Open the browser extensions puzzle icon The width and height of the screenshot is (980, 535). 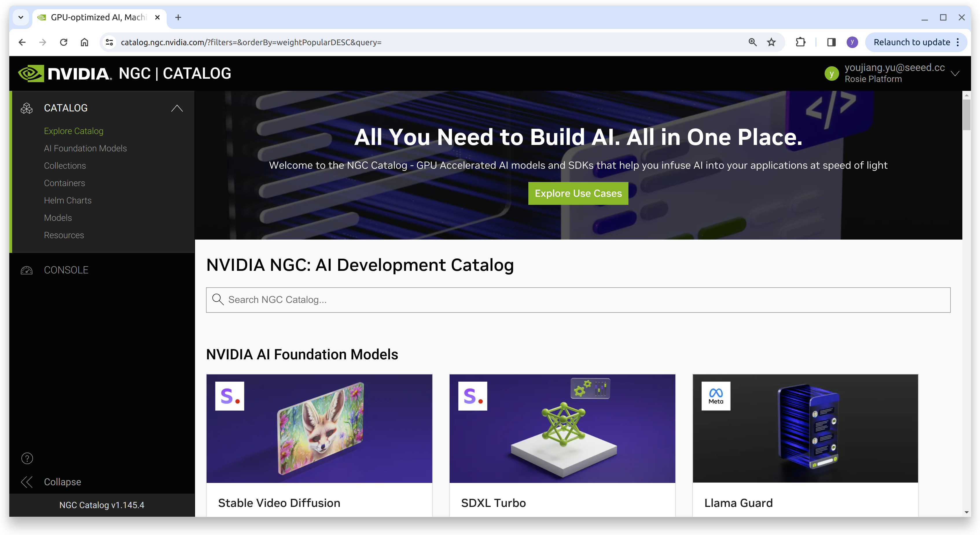pyautogui.click(x=800, y=42)
